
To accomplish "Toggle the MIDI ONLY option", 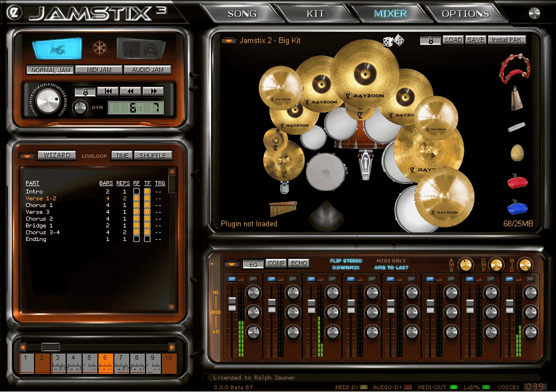I will point(391,261).
